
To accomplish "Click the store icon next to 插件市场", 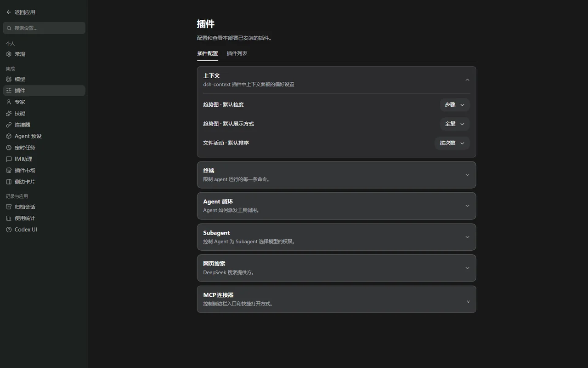I will pyautogui.click(x=9, y=170).
